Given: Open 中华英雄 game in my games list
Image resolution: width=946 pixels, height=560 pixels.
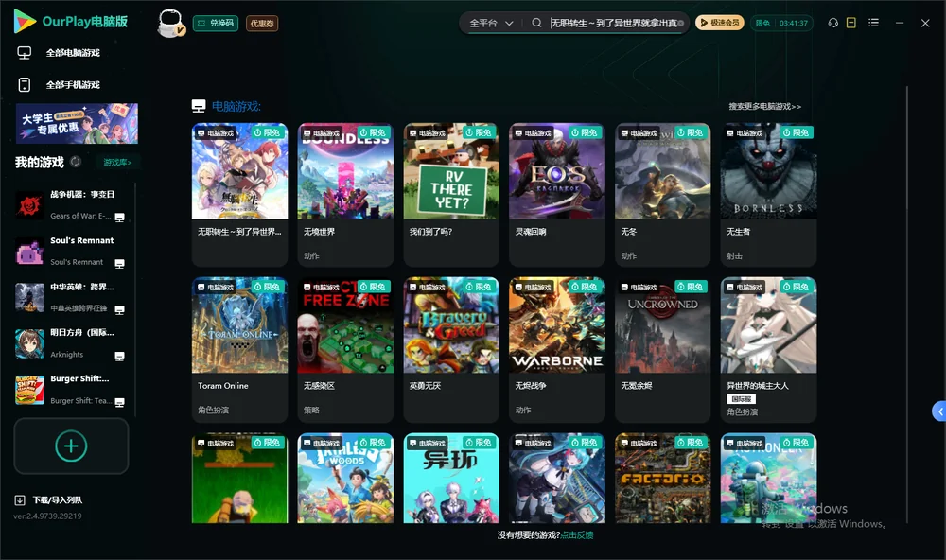Looking at the screenshot, I should 71,297.
